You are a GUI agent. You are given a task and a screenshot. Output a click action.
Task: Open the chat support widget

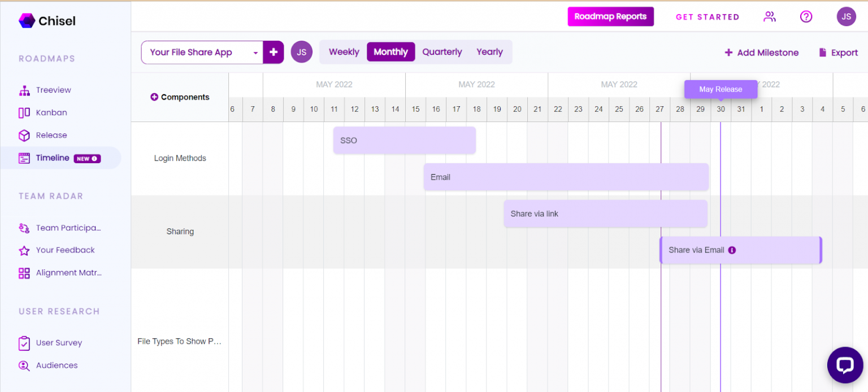844,365
